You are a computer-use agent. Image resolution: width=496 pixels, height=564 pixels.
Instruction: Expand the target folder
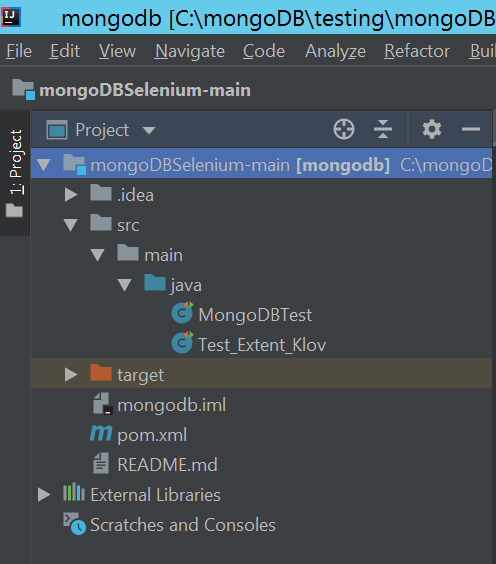coord(71,375)
